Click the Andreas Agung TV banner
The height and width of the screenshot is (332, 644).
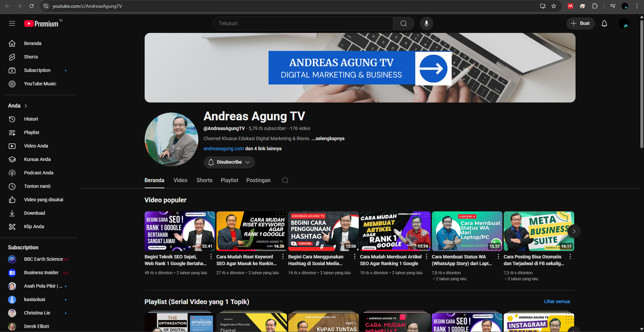coord(360,68)
